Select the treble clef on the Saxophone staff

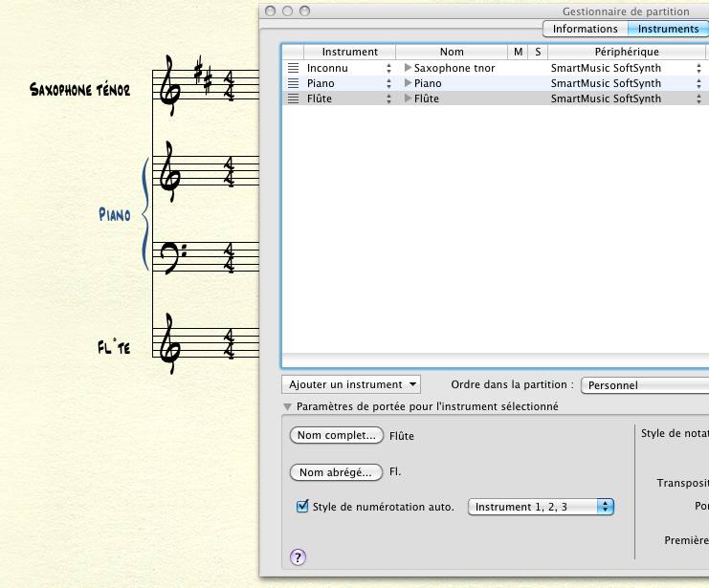click(171, 86)
